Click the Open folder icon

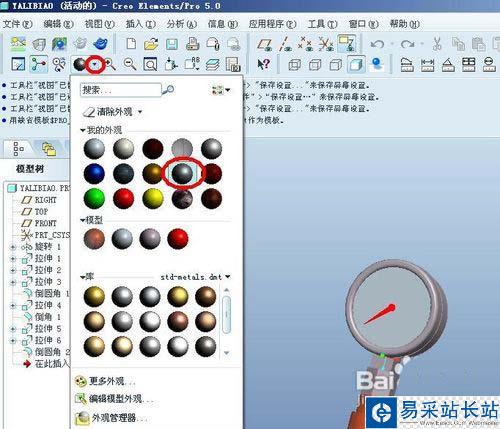[151, 44]
